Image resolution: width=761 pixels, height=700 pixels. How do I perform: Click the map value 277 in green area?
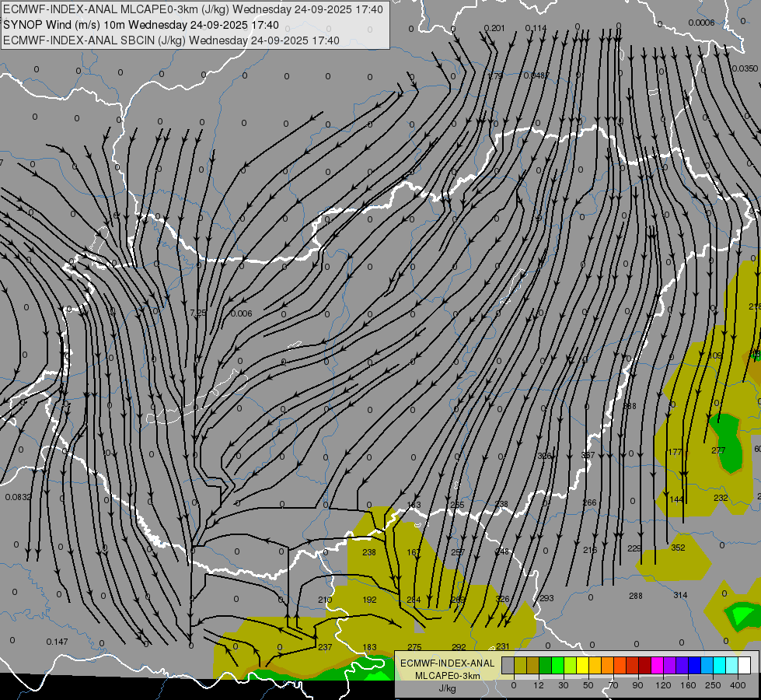pos(718,450)
